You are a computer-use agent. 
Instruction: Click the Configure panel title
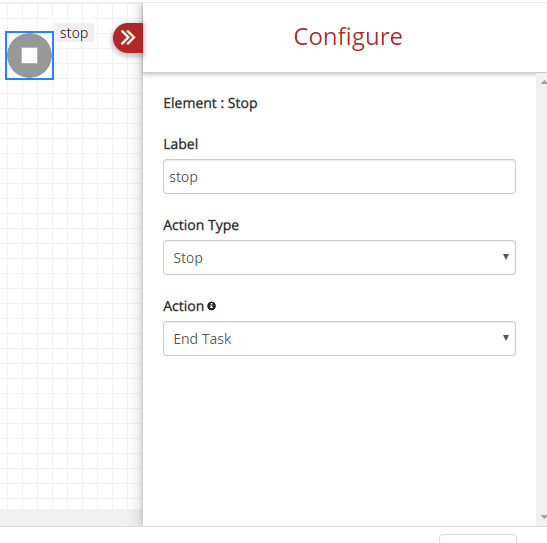tap(348, 37)
